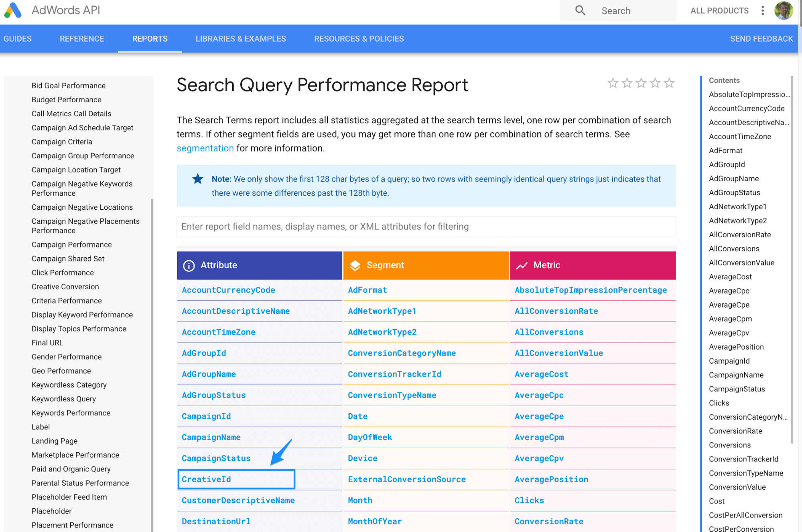Rate the page two stars
Image resolution: width=802 pixels, height=532 pixels.
click(627, 83)
